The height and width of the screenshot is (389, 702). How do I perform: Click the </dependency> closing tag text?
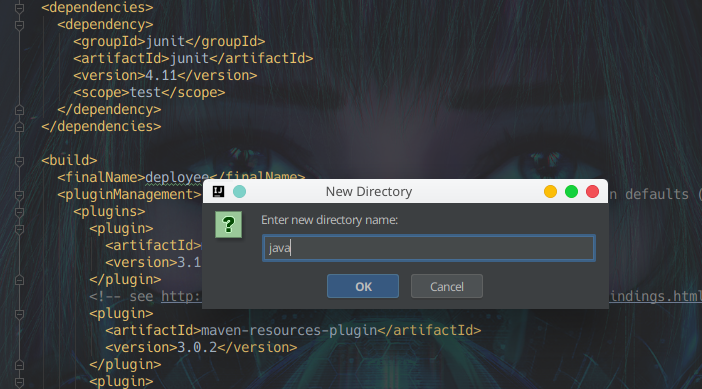click(109, 109)
